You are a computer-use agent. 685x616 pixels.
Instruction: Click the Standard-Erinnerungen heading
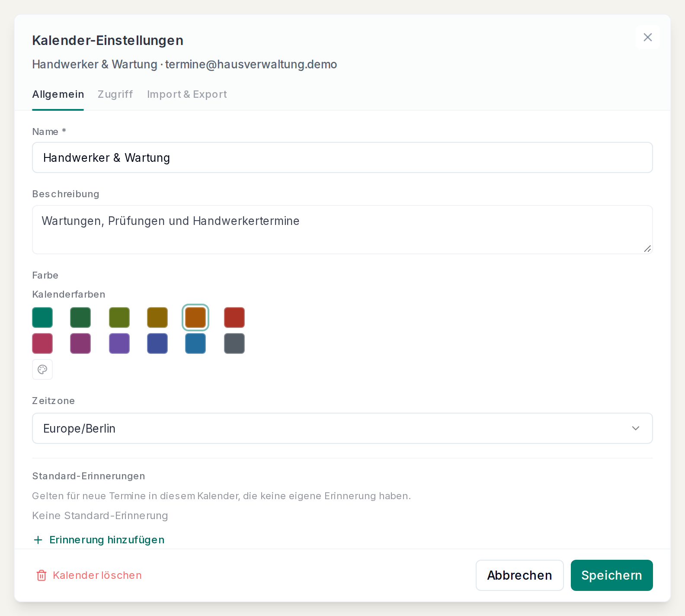89,476
